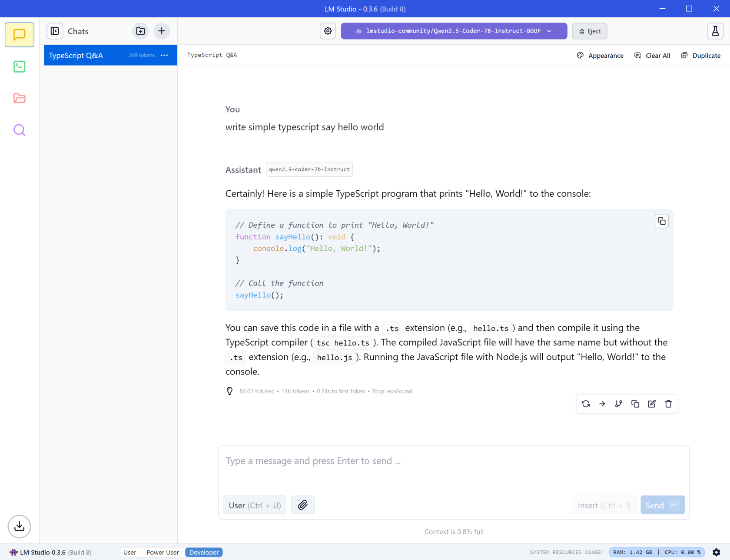
Task: Branch the conversation from this message
Action: tap(619, 404)
